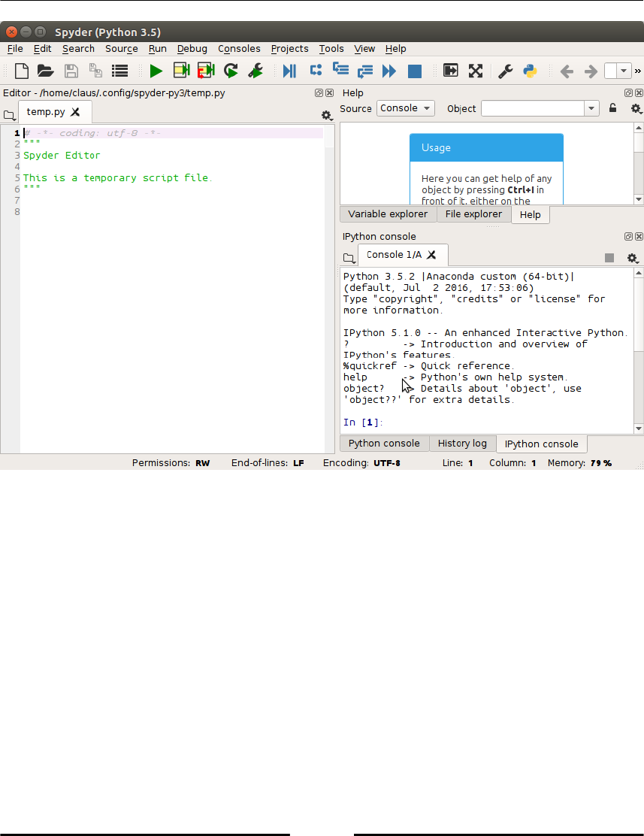Maximize current pane icon
Image resolution: width=644 pixels, height=836 pixels.
coord(450,71)
